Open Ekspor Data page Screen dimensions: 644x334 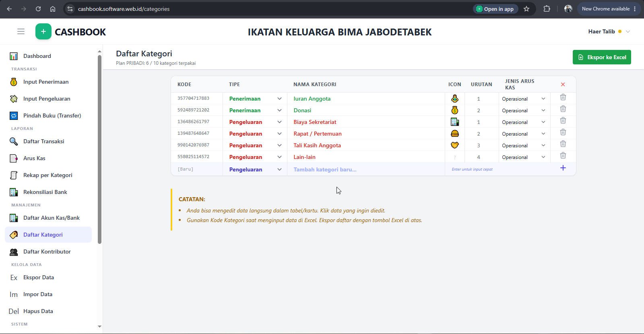(48, 277)
